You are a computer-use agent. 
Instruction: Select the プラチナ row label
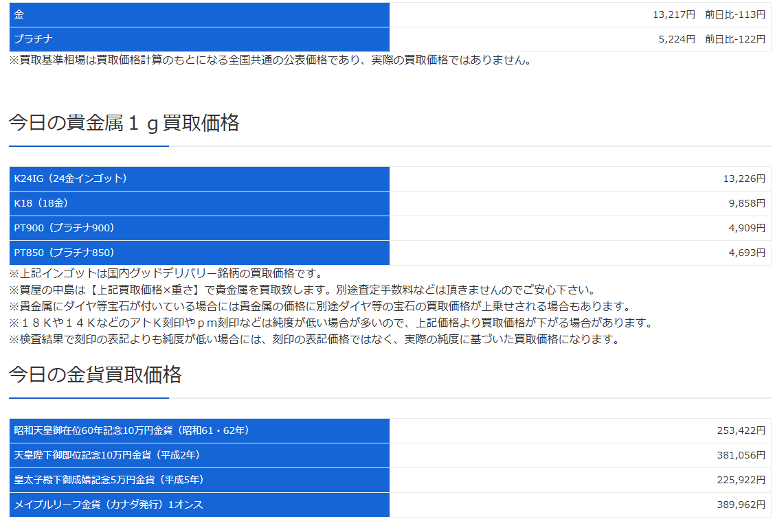[x=199, y=40]
